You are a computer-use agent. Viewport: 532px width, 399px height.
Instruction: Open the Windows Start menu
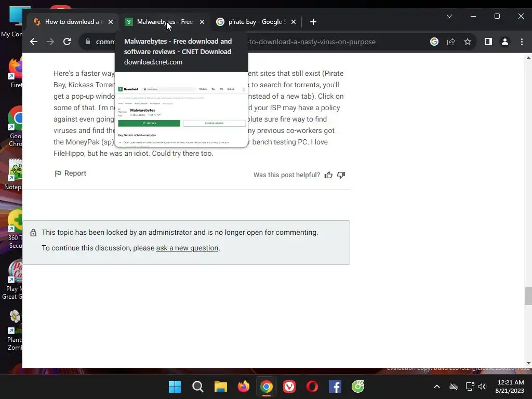click(x=175, y=387)
